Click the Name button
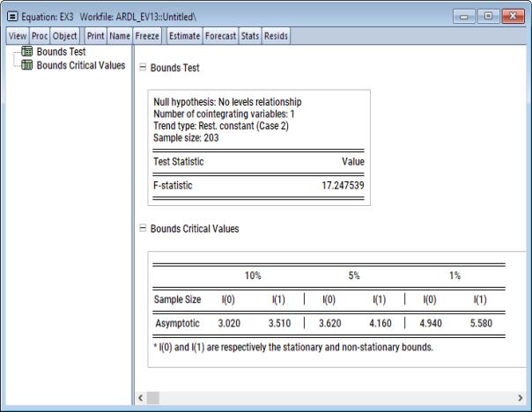This screenshot has height=412, width=532. click(x=120, y=35)
